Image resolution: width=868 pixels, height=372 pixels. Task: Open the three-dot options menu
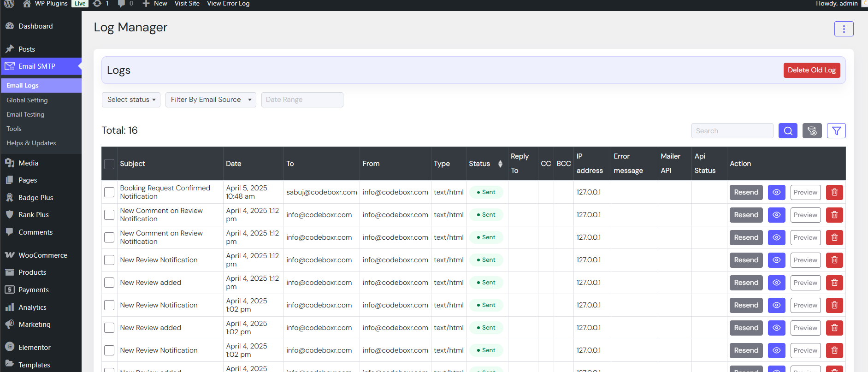[x=844, y=29]
